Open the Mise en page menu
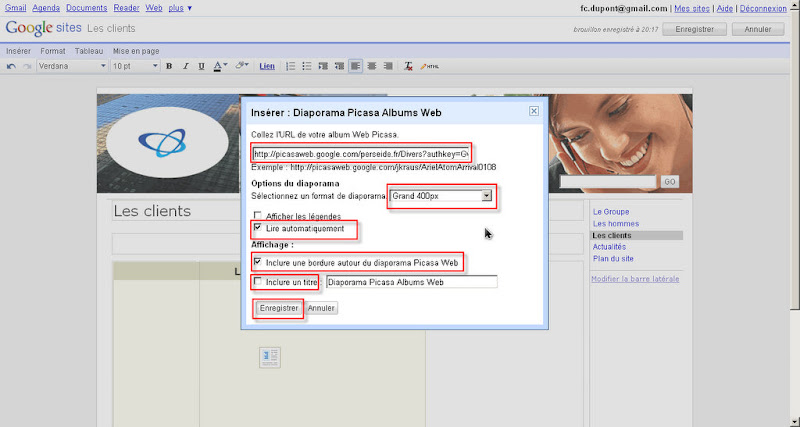 136,51
